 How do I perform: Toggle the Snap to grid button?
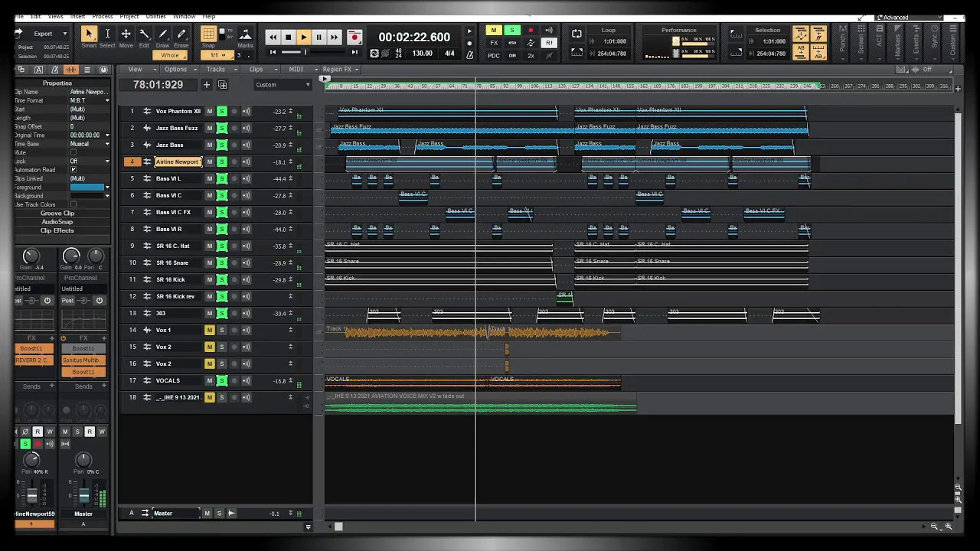click(208, 34)
